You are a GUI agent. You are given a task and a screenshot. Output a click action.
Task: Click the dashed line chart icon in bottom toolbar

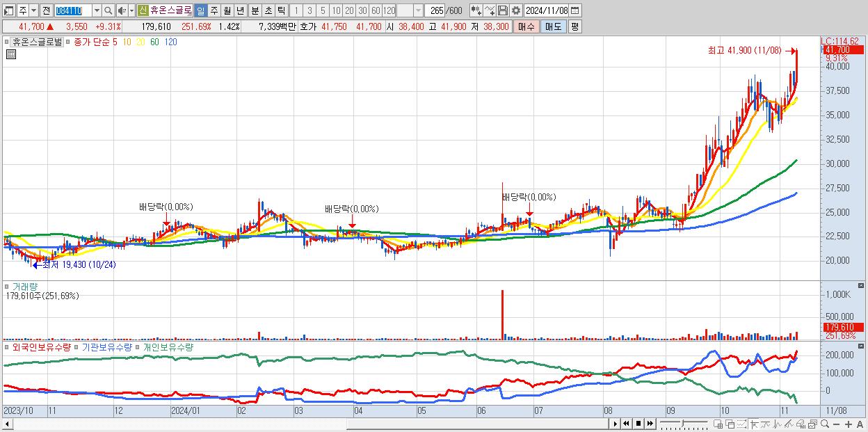[741, 424]
